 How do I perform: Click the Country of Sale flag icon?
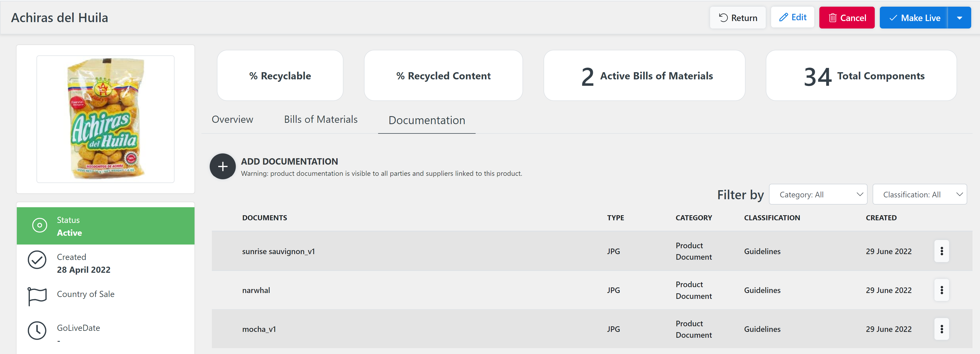coord(37,296)
